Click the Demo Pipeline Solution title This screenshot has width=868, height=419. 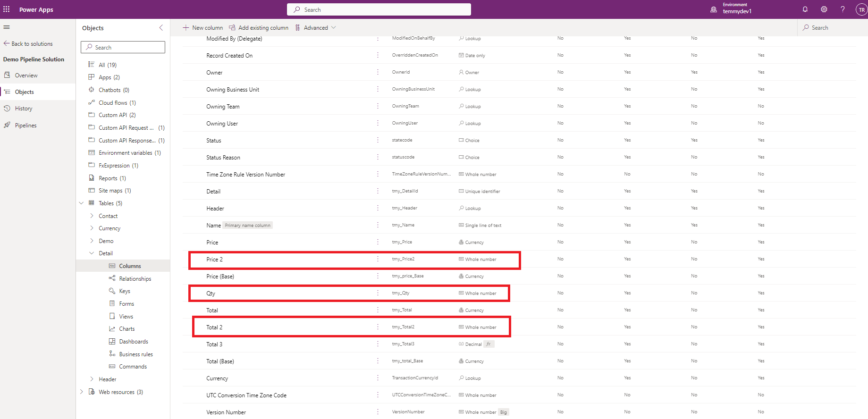34,59
